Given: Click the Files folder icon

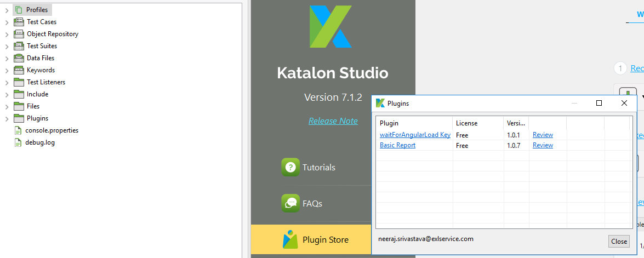Looking at the screenshot, I should point(19,106).
